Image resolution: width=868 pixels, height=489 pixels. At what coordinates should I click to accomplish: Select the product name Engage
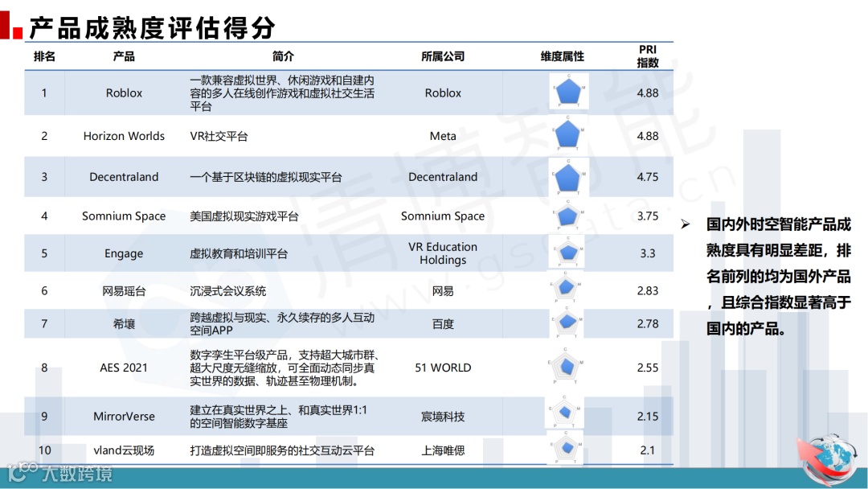[124, 253]
